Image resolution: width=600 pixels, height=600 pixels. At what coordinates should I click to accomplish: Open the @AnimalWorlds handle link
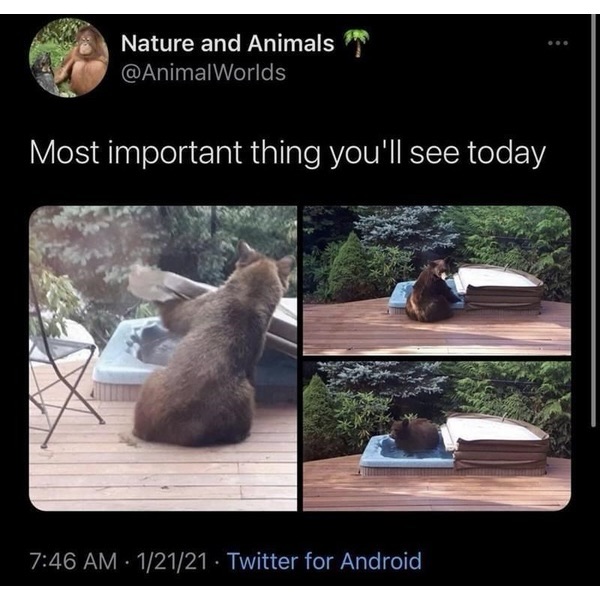click(203, 72)
